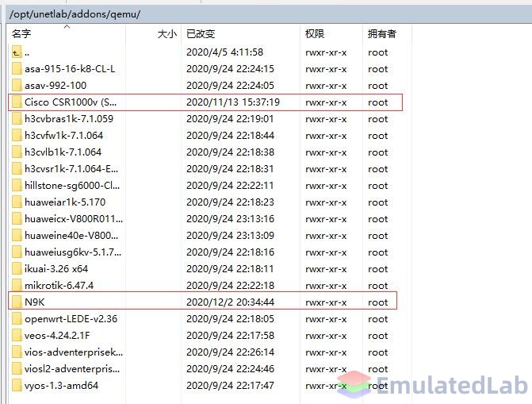Viewport: 532px width, 404px height.
Task: Click the rwxr-xr-x permissions in the N9K row
Action: [326, 302]
